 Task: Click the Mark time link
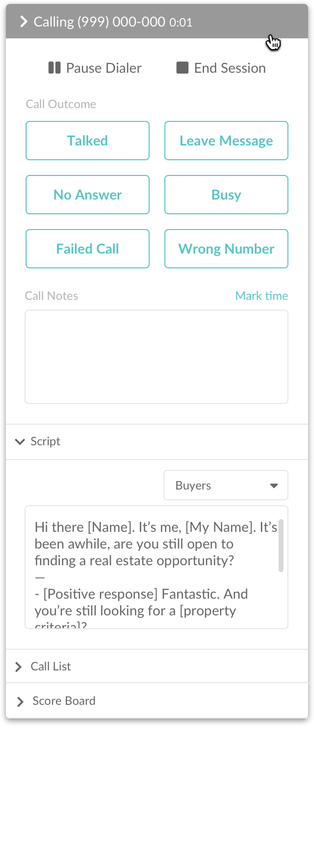[261, 296]
